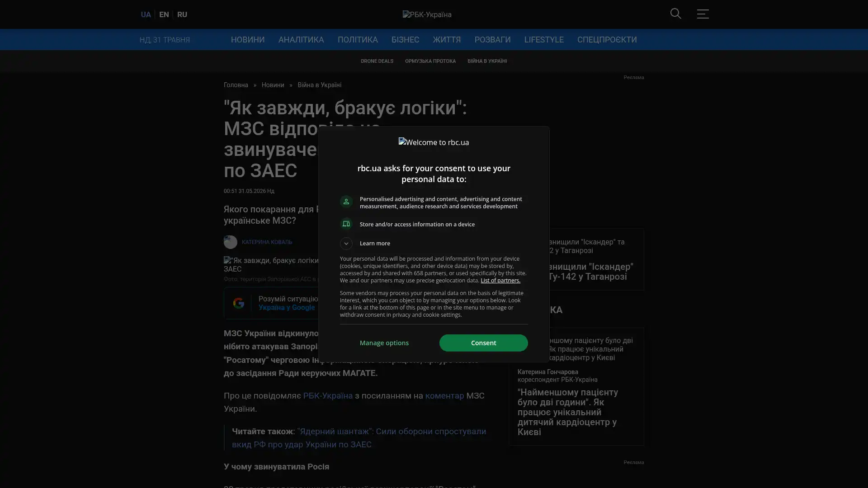Open the "Ядерний шантаж" related article link
The height and width of the screenshot is (488, 868).
pyautogui.click(x=359, y=438)
